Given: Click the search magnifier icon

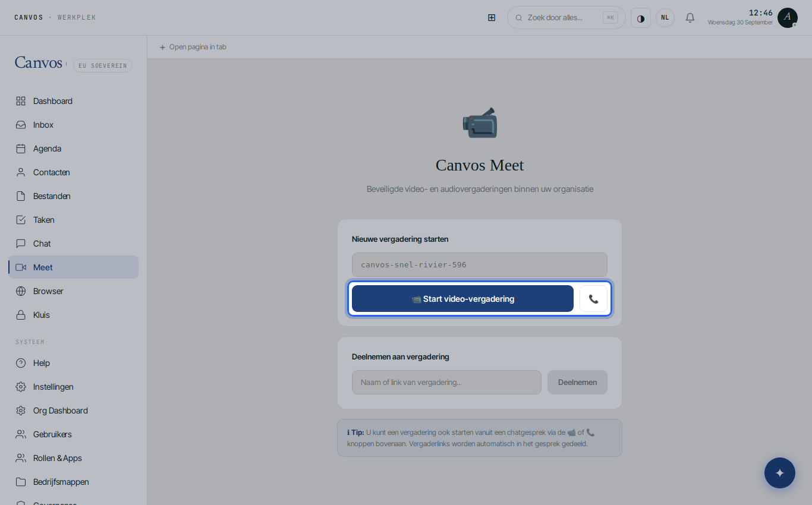Looking at the screenshot, I should (519, 18).
